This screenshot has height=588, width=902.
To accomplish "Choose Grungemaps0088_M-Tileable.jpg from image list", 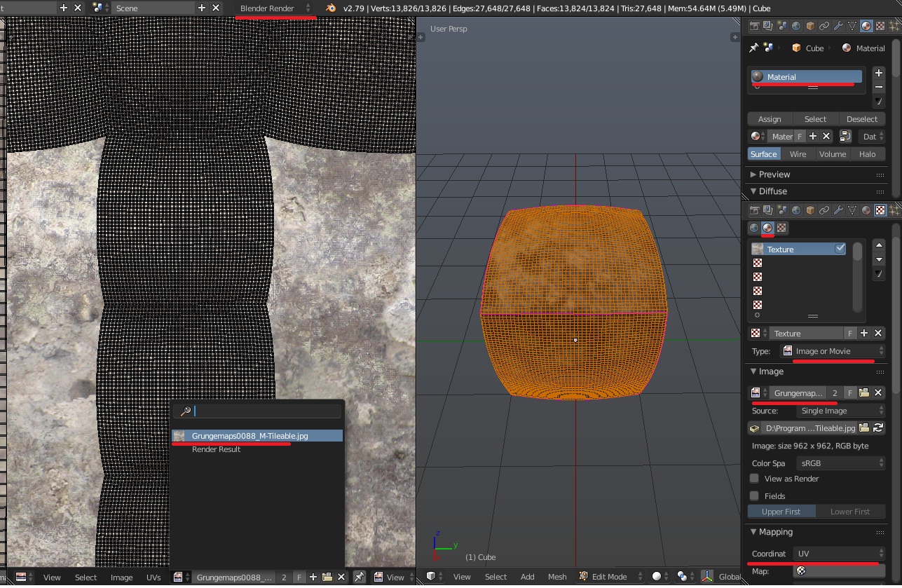I will tap(257, 436).
